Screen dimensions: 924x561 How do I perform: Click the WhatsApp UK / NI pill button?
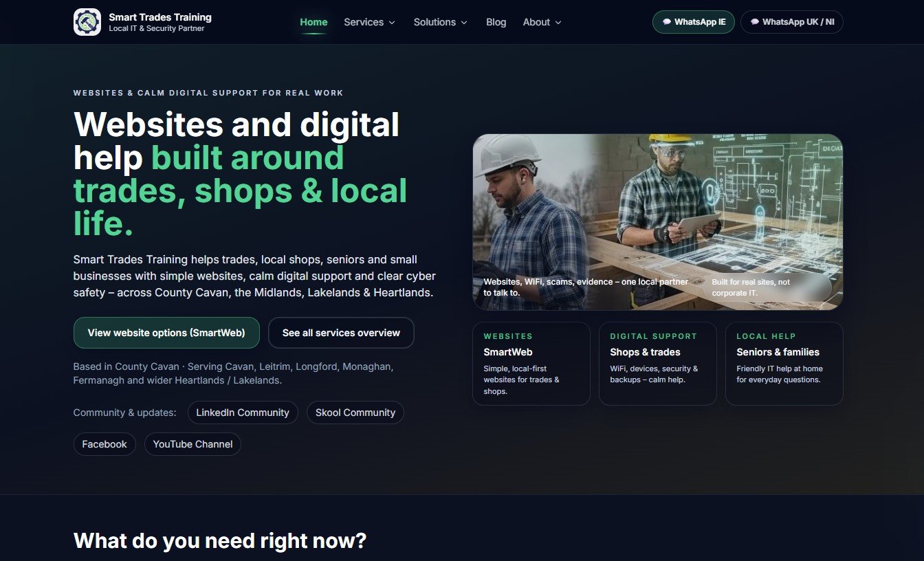791,21
